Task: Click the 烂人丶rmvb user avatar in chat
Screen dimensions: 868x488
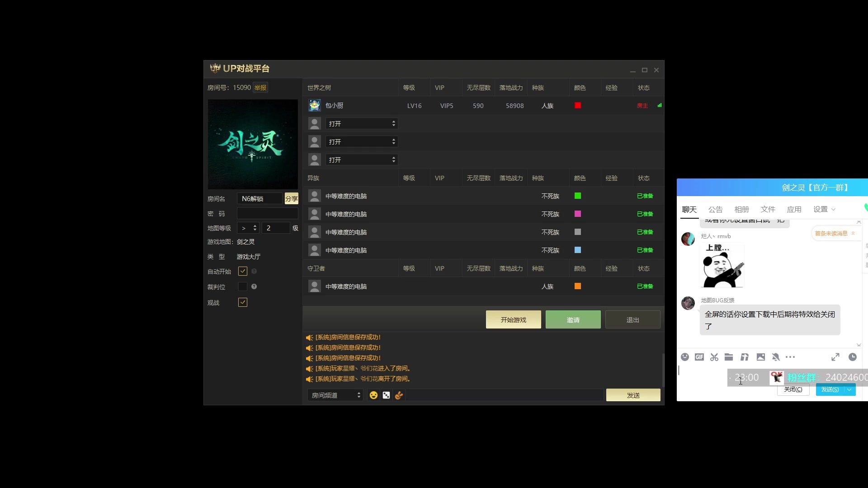Action: pos(688,239)
